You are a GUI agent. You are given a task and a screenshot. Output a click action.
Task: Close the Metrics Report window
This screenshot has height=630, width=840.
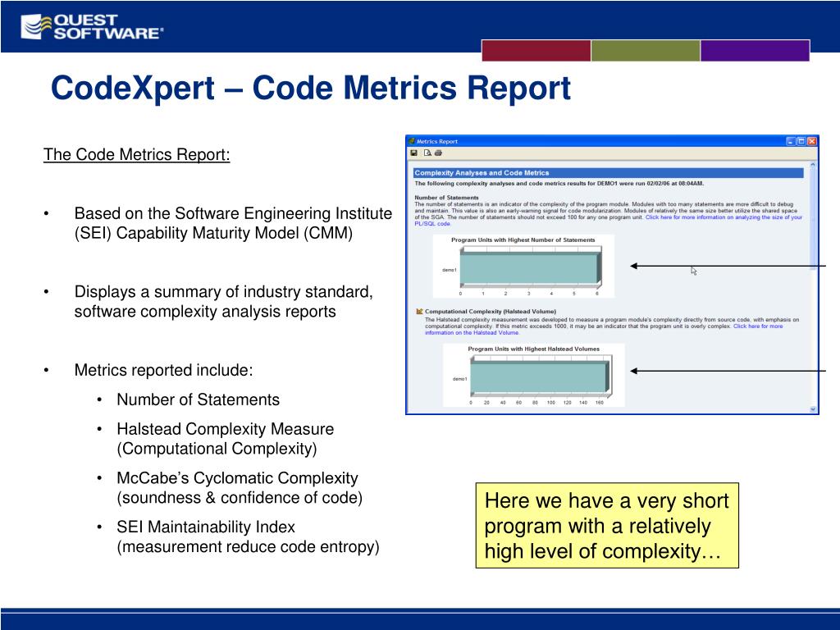(x=812, y=141)
